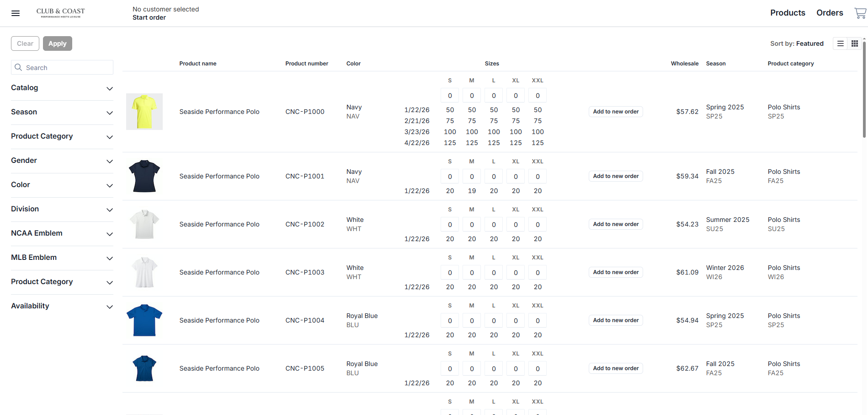Click Start order link
The image size is (868, 415).
pos(149,17)
